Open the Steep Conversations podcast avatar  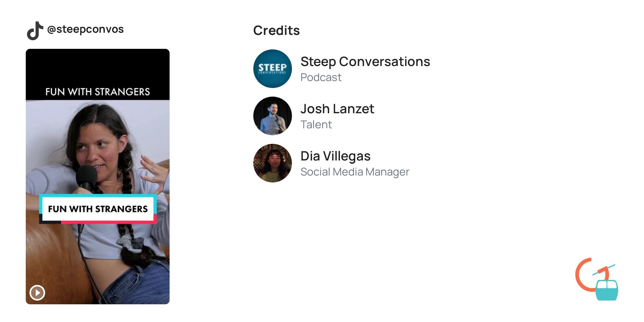click(x=272, y=69)
